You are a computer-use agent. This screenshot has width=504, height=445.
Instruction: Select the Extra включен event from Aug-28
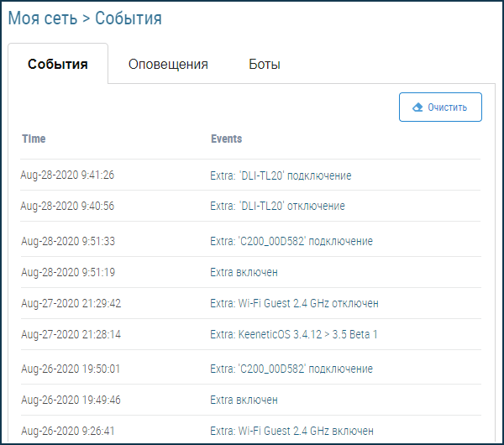point(244,272)
